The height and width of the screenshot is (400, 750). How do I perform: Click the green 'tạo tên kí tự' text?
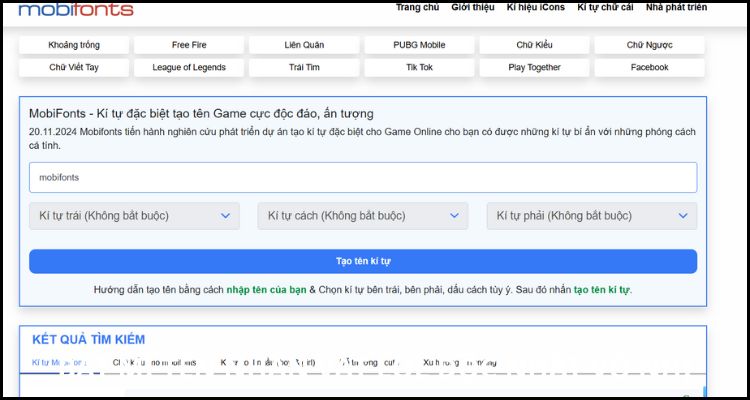(x=602, y=290)
